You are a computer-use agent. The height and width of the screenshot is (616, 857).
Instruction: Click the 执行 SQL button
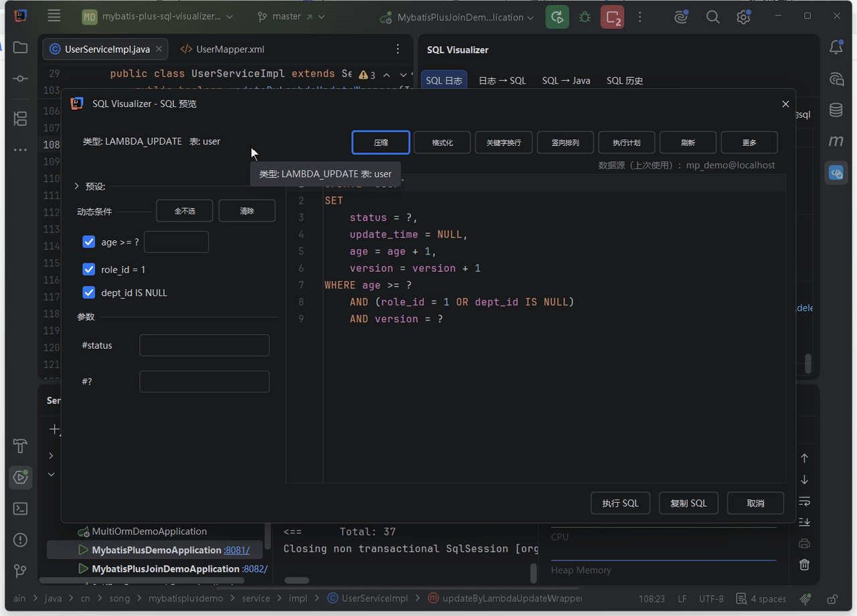(621, 504)
